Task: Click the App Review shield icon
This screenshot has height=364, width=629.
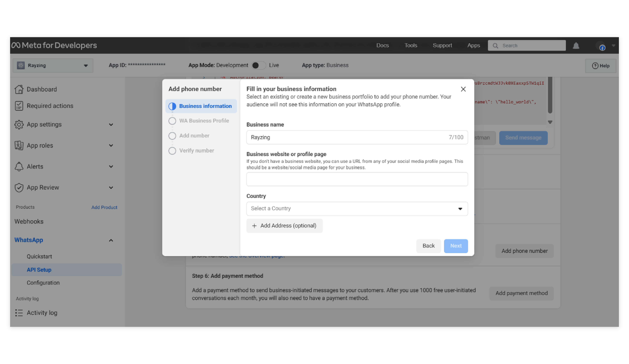Action: point(19,187)
